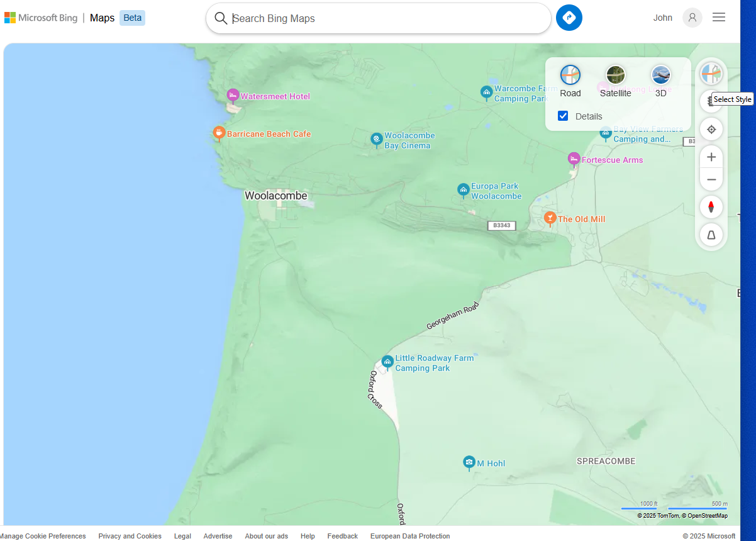Screen dimensions: 756x541
Task: Click the Georgeham Road label
Action: point(453,316)
